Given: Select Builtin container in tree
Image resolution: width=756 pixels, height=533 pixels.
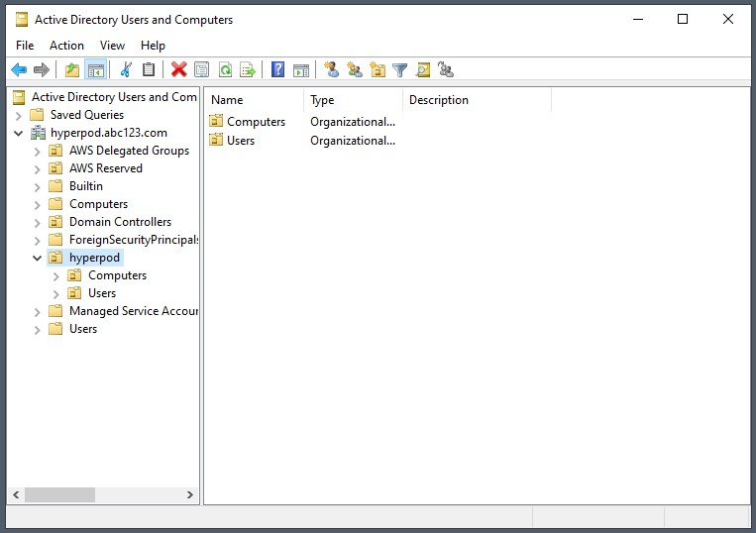Looking at the screenshot, I should (86, 186).
